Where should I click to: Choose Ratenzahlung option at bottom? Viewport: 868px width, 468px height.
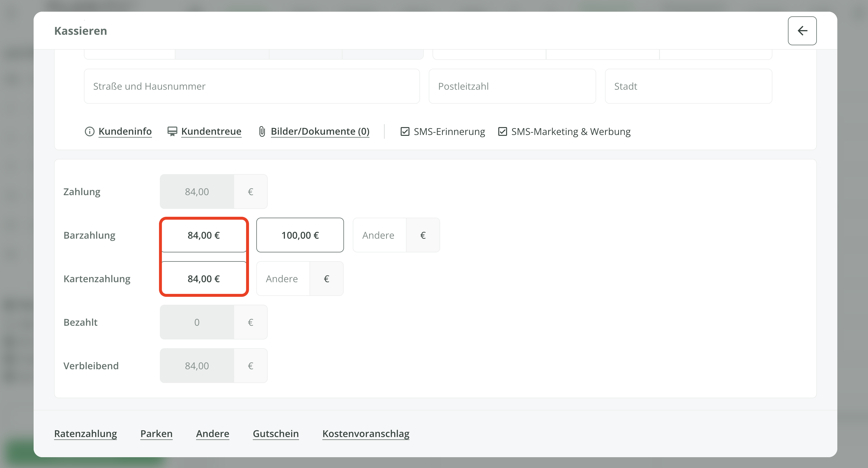(86, 433)
